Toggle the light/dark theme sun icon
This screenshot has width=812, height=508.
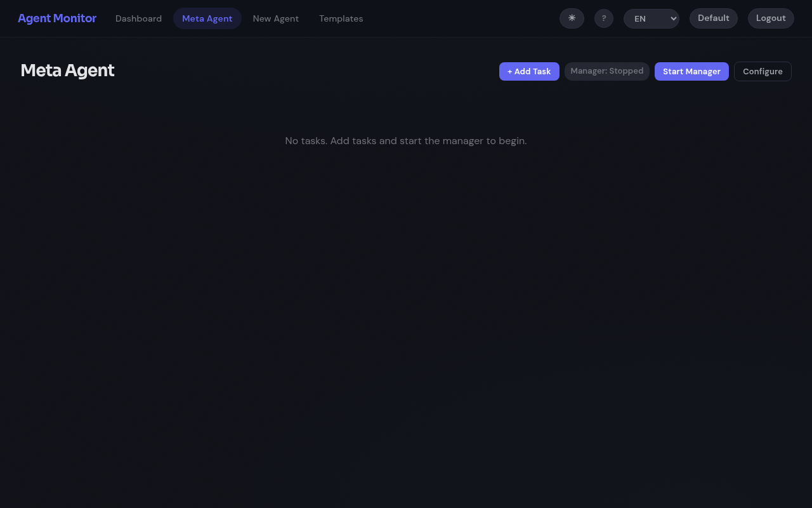[x=572, y=18]
